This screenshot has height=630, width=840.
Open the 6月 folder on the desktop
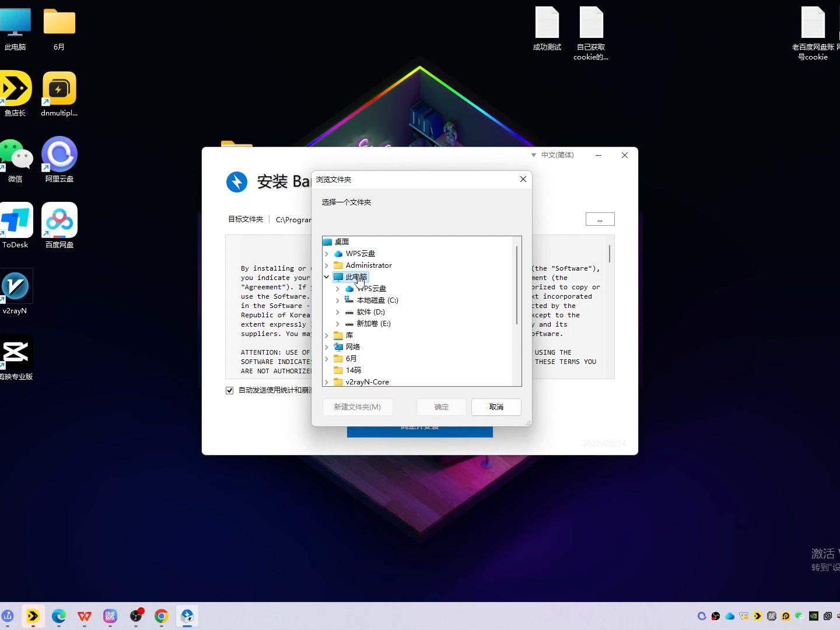[x=59, y=29]
